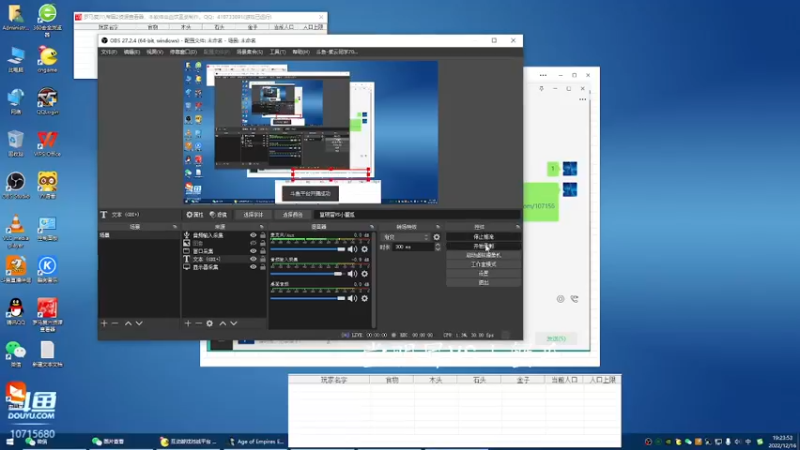Open Age of Empires taskbar item
Viewport: 800px width, 450px height.
257,441
